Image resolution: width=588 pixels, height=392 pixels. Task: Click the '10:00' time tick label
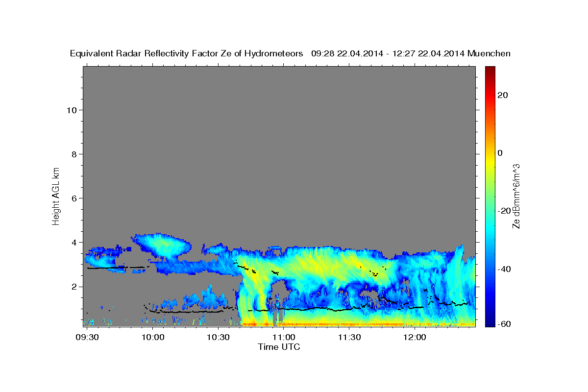pos(152,338)
